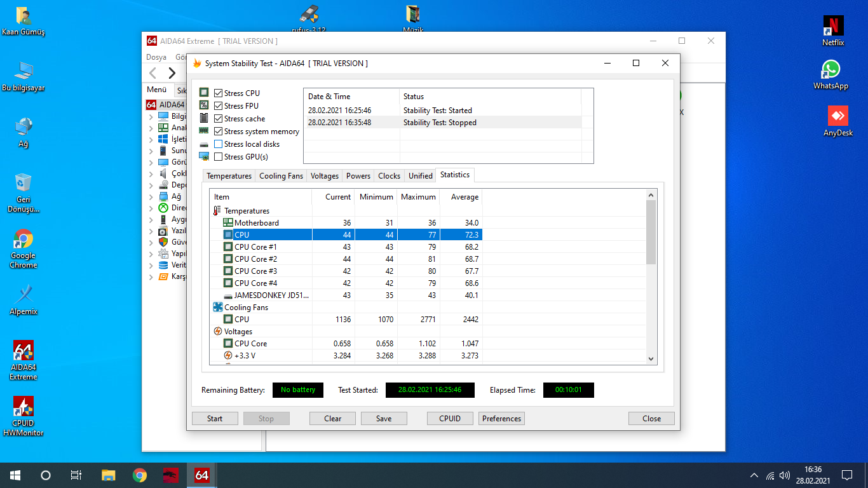Uncheck the Stress CPU checkbox
The image size is (868, 488).
pyautogui.click(x=219, y=93)
